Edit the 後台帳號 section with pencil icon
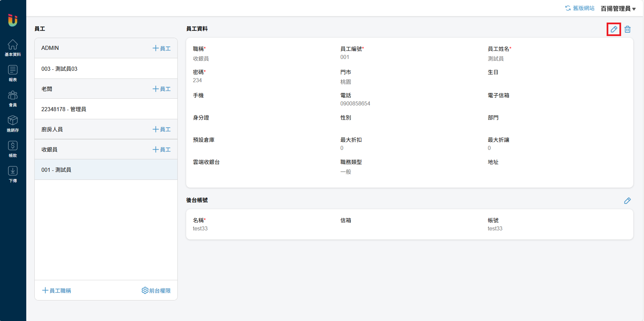Screen dimensions: 644x321 tap(627, 201)
